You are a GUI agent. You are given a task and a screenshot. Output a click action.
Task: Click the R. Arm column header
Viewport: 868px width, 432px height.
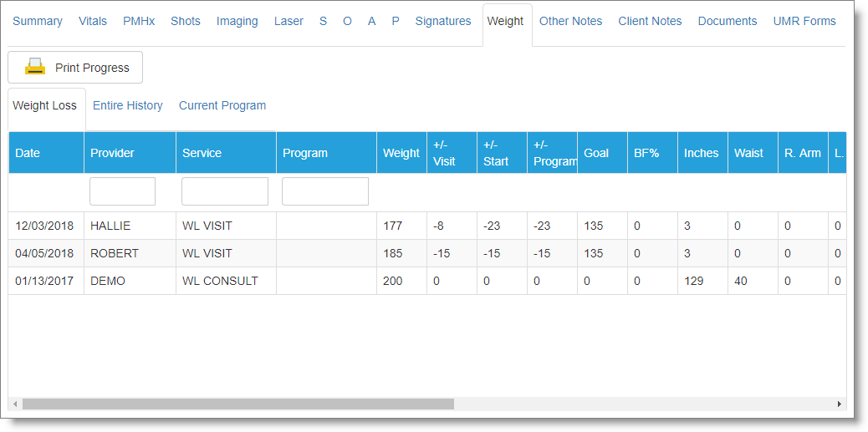[804, 153]
